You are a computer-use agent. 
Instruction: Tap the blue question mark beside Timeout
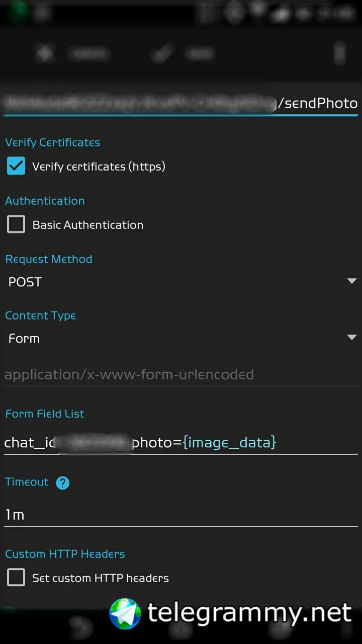pyautogui.click(x=62, y=483)
